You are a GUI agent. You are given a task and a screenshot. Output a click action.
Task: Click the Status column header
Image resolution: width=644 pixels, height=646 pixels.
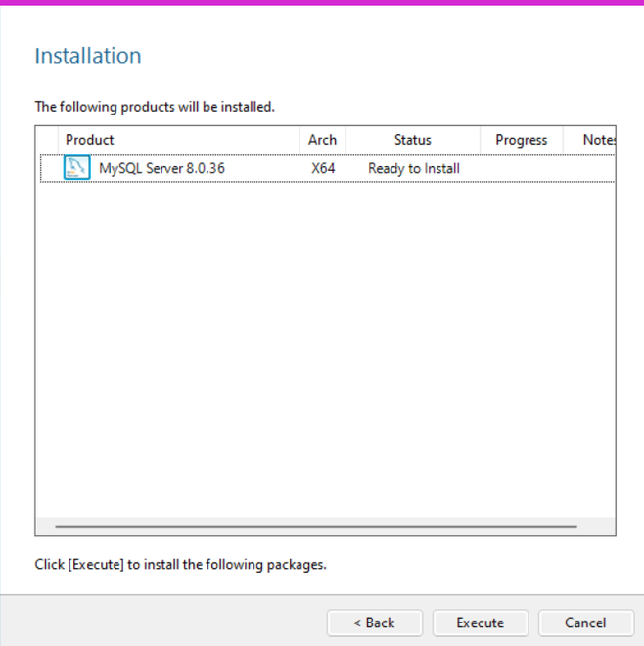(x=413, y=140)
